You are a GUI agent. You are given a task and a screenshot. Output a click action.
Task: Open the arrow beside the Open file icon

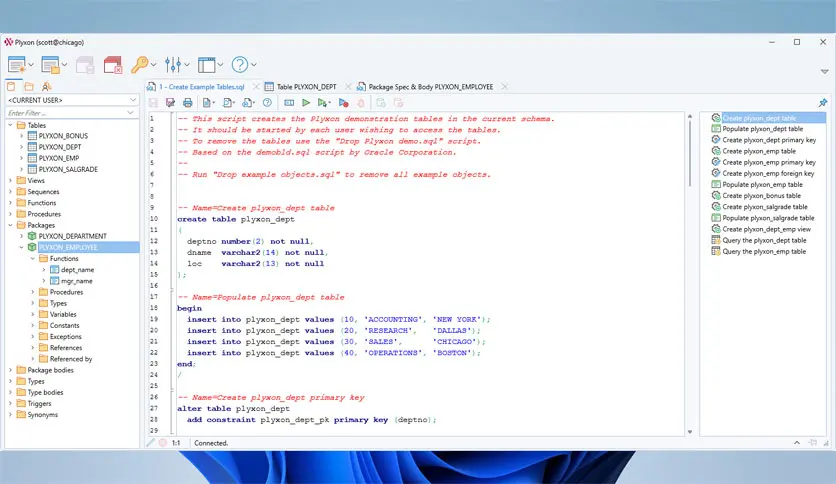[x=65, y=65]
